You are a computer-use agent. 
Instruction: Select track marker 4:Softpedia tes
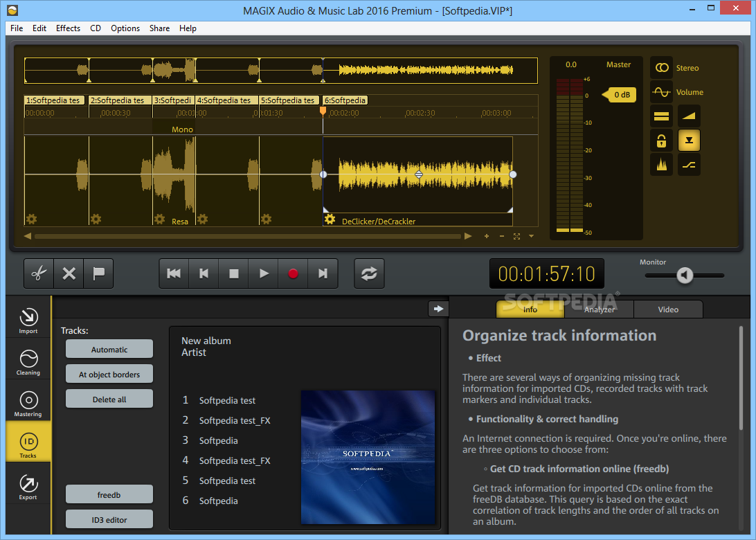click(x=226, y=100)
